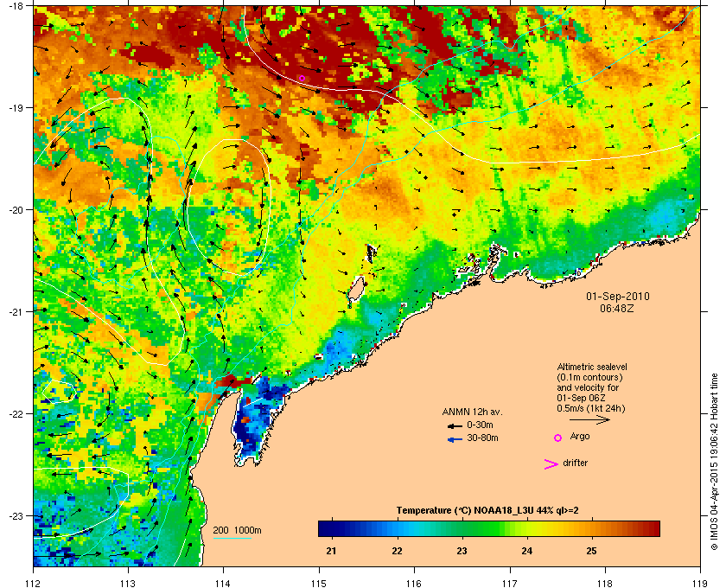The image size is (726, 588).
Task: Click the magenta Argo circle in the legend
Action: tap(558, 438)
